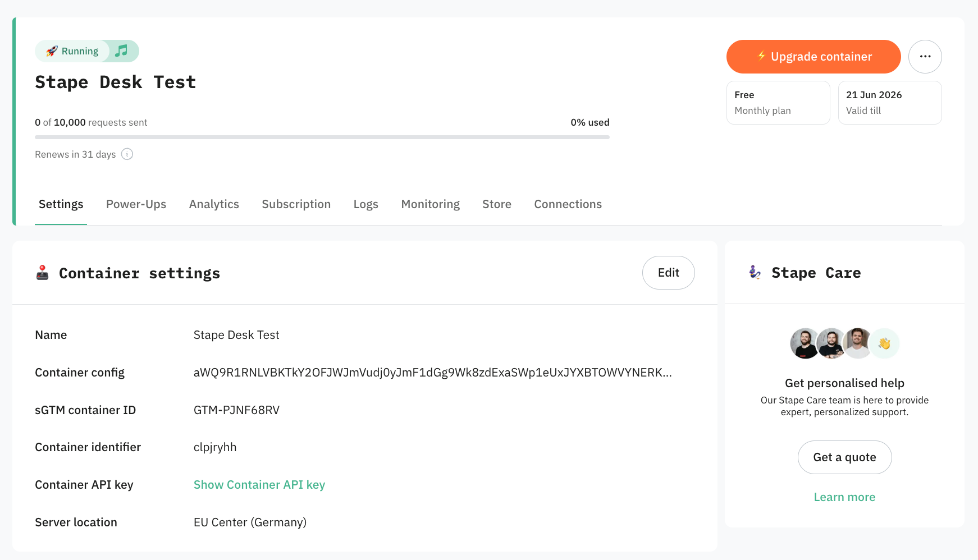The image size is (978, 560).
Task: Click the requests usage progress bar
Action: click(322, 137)
